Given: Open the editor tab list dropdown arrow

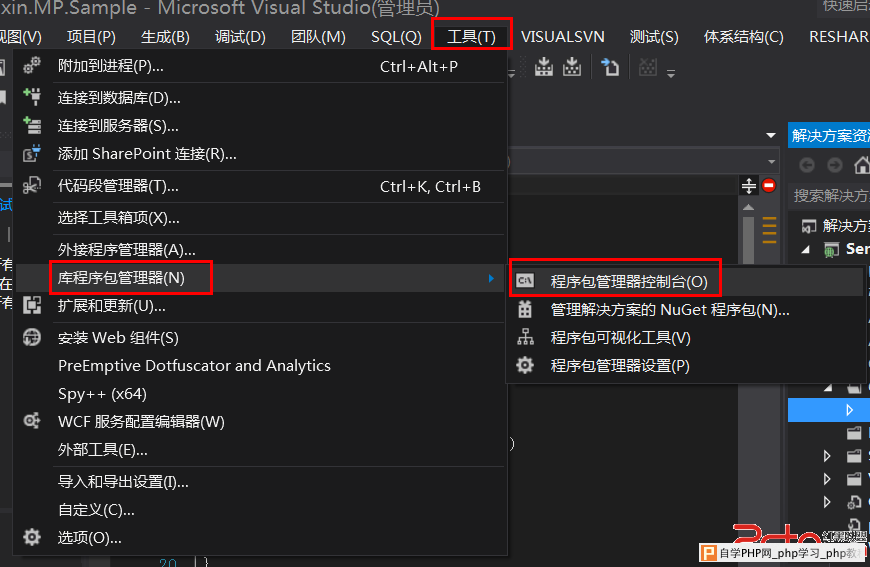Looking at the screenshot, I should pyautogui.click(x=771, y=135).
